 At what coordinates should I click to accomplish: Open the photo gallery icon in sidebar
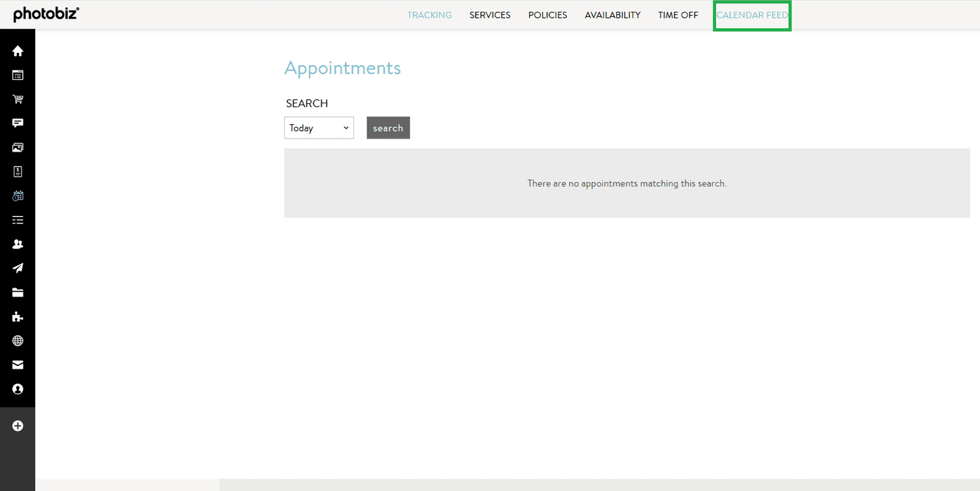click(18, 148)
